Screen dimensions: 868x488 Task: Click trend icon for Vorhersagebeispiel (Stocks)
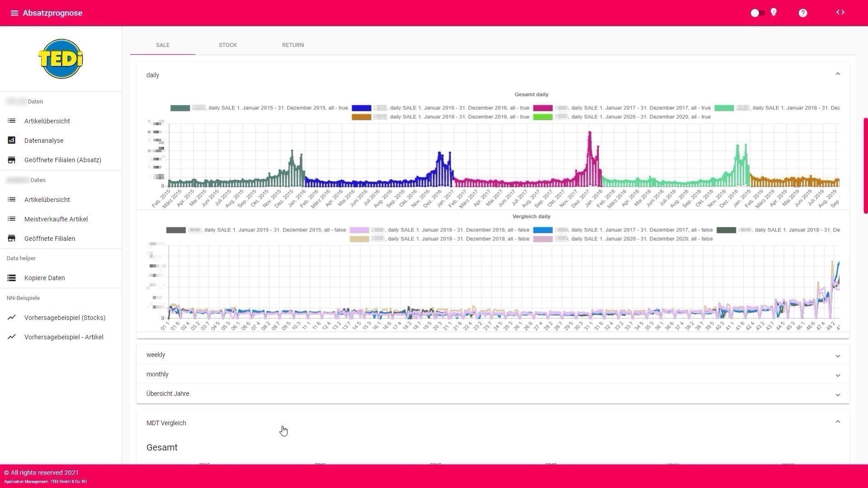click(12, 318)
